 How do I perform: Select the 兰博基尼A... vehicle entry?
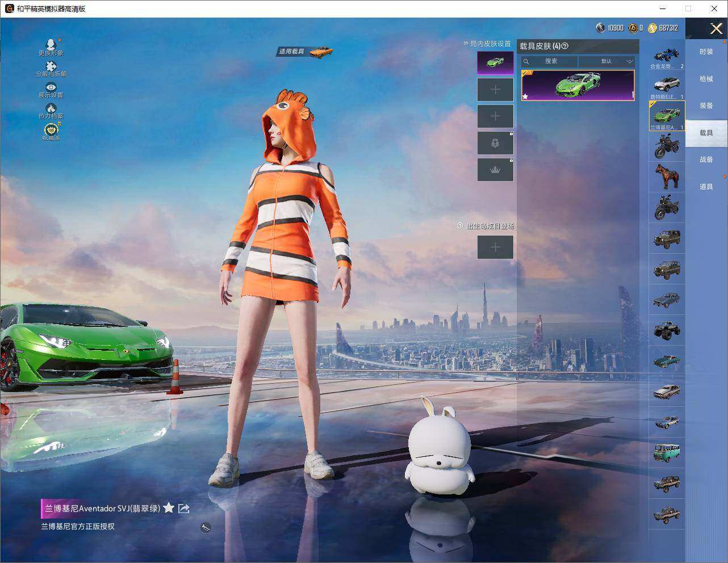point(667,116)
